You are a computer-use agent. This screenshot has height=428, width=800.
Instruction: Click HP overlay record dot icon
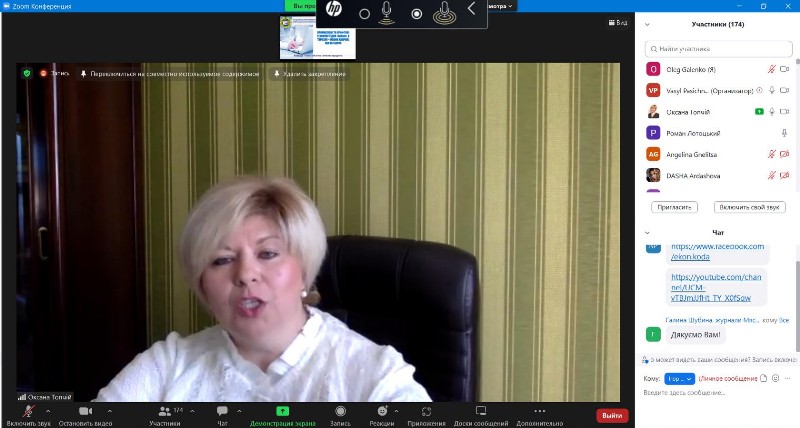point(417,14)
